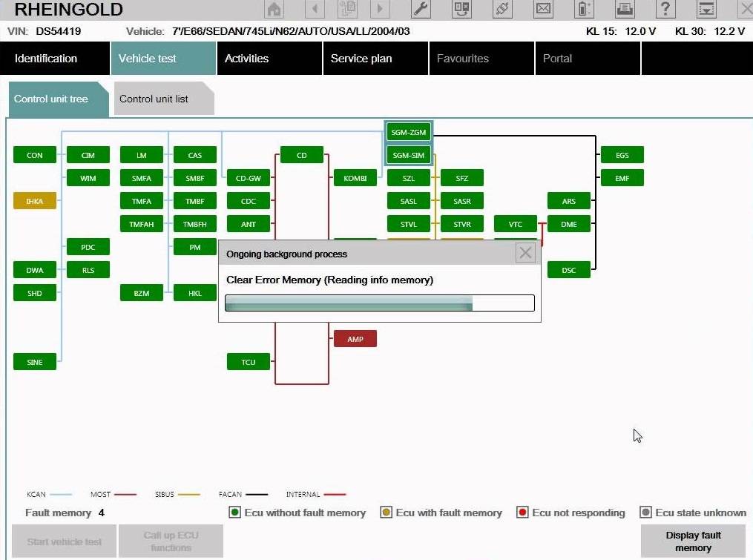Select the PDC control unit

coord(88,247)
